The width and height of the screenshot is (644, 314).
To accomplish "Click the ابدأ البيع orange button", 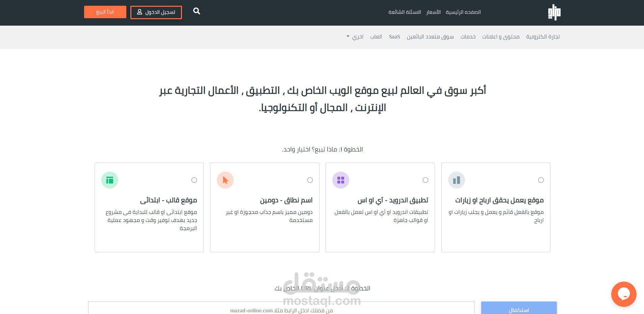I will pos(105,12).
